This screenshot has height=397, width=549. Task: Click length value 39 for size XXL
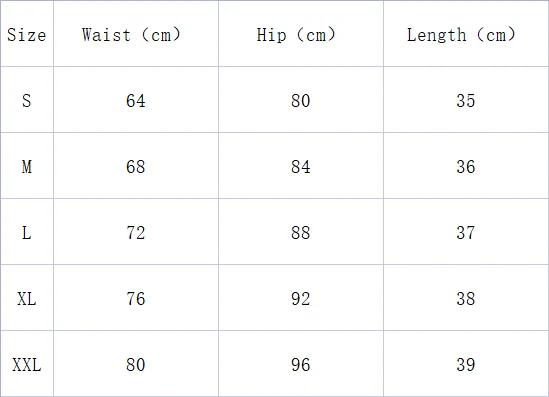(466, 365)
